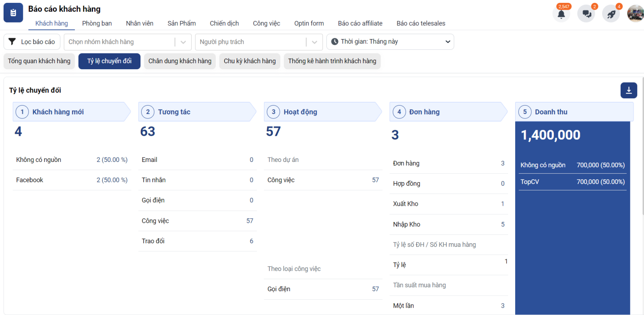Select Tổng quan khách hàng view

[39, 61]
